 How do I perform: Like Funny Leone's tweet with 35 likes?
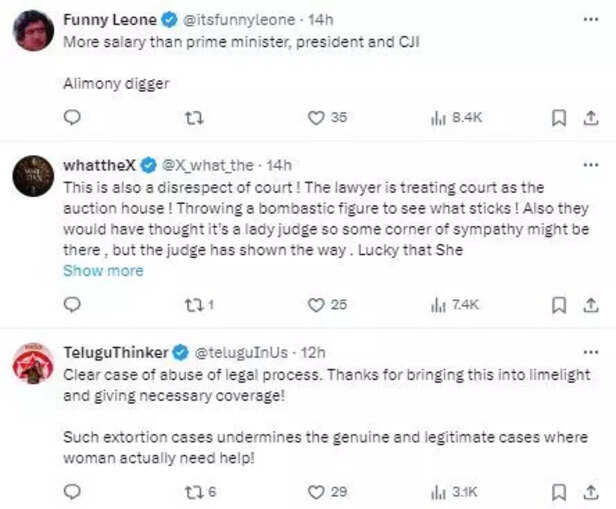pos(316,117)
